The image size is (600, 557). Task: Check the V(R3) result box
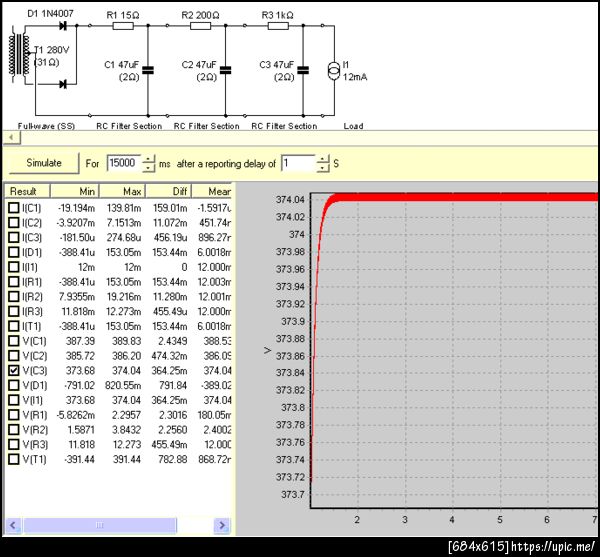point(14,445)
